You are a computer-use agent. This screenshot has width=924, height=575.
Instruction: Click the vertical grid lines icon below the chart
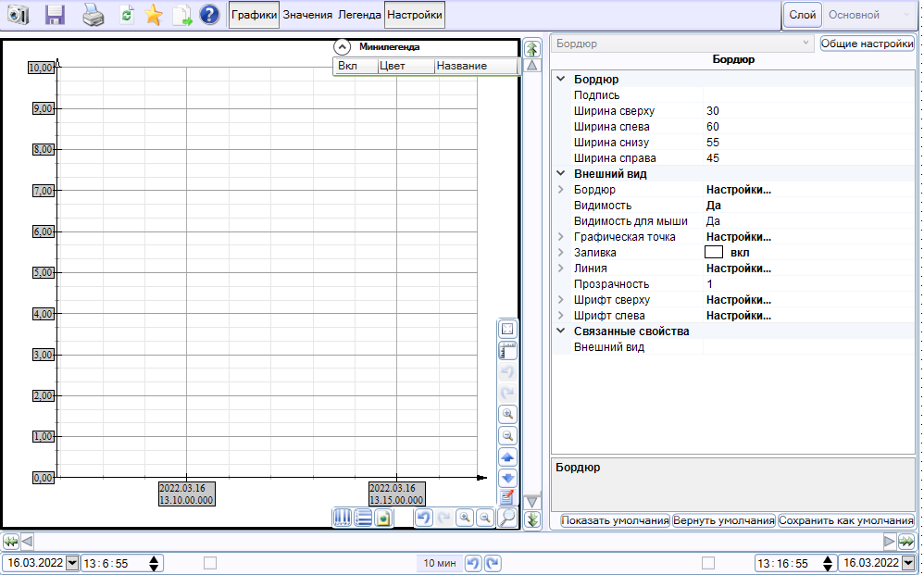click(343, 518)
